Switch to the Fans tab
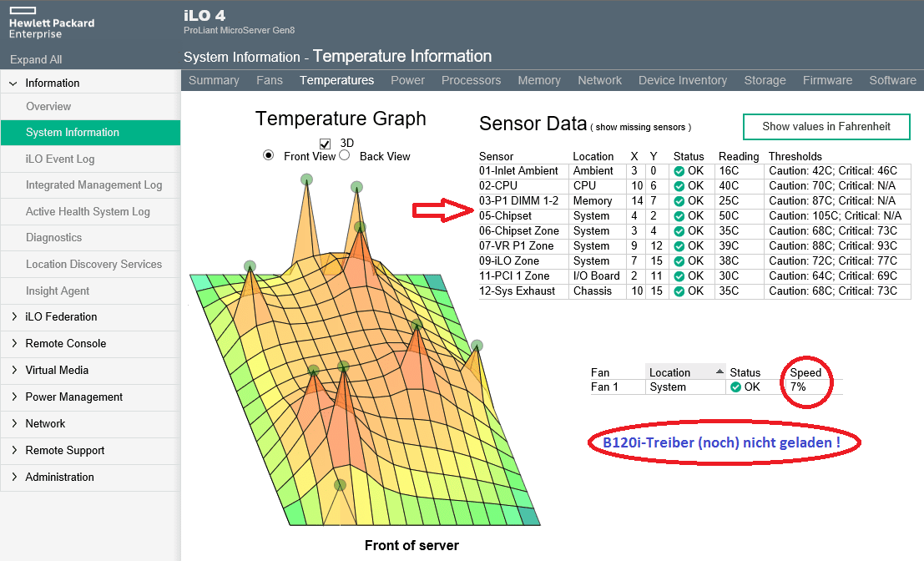 coord(270,80)
